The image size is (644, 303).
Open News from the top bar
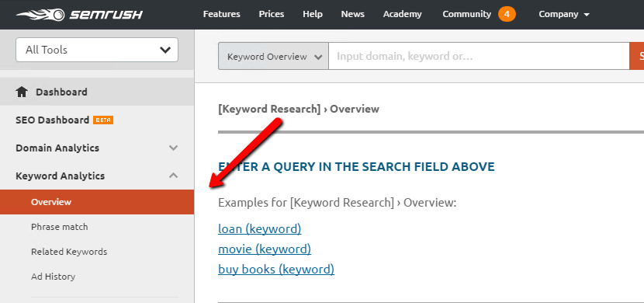click(353, 14)
